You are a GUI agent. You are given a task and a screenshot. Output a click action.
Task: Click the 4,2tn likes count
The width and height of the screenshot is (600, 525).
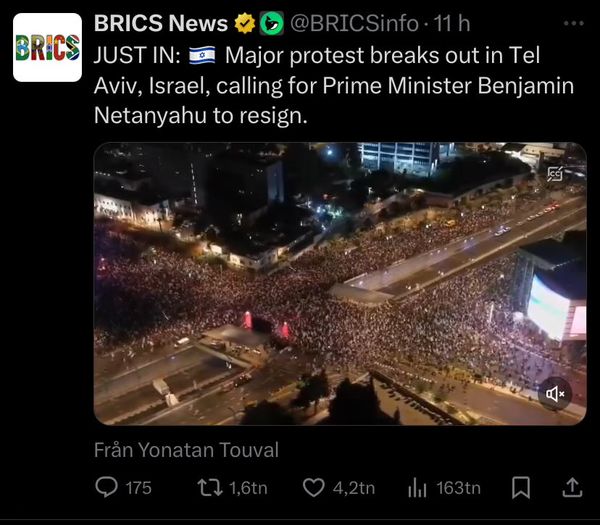pyautogui.click(x=354, y=488)
